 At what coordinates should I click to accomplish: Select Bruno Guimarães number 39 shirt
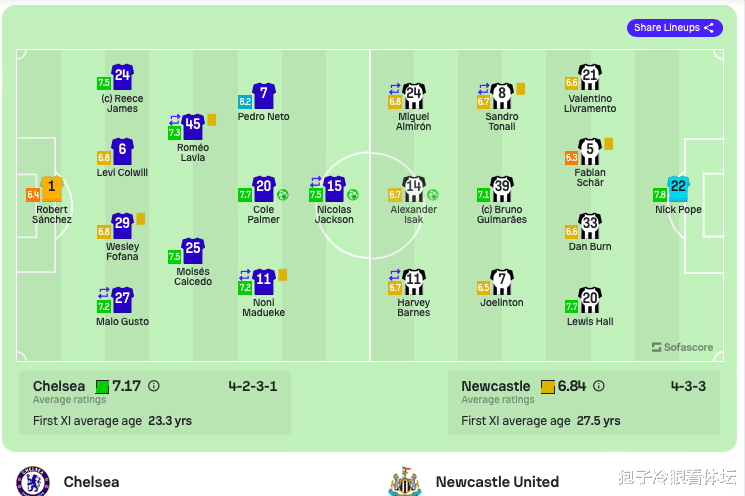(502, 190)
